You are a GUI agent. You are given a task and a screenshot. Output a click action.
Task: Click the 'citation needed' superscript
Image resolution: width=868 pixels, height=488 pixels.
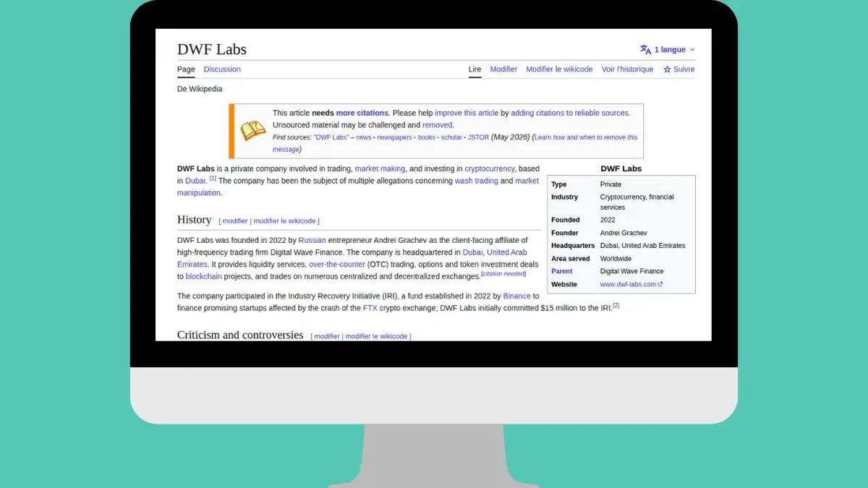503,274
